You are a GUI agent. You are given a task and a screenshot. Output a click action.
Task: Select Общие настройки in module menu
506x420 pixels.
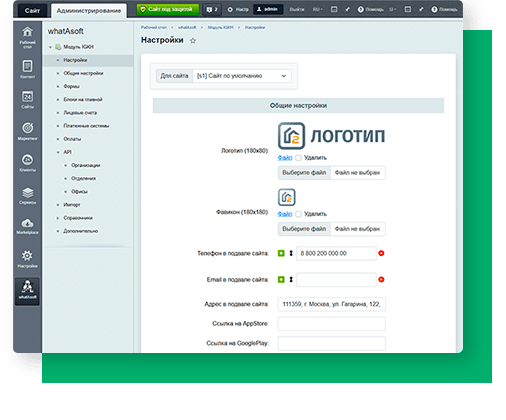click(83, 73)
